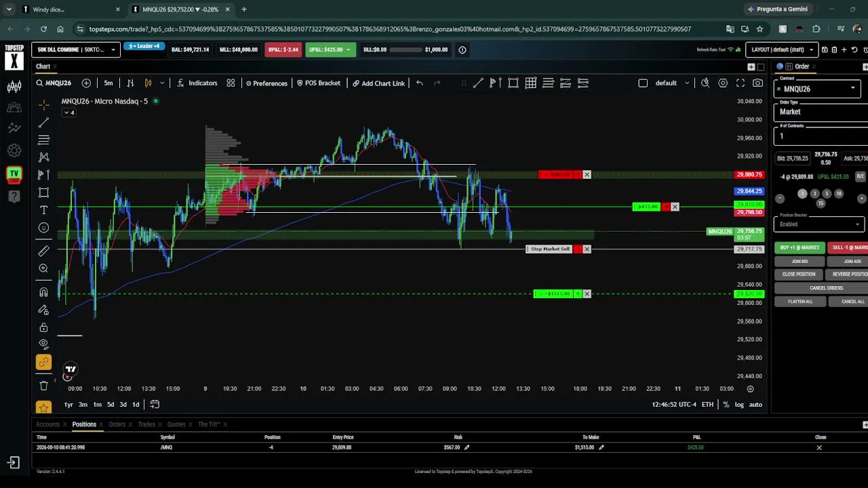Open the emoji icons tool
This screenshot has height=488, width=868.
(43, 228)
